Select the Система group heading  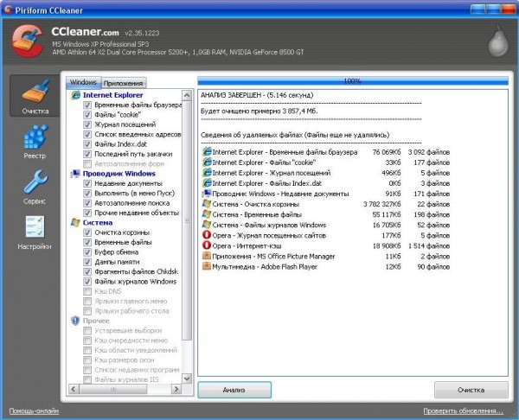point(98,223)
